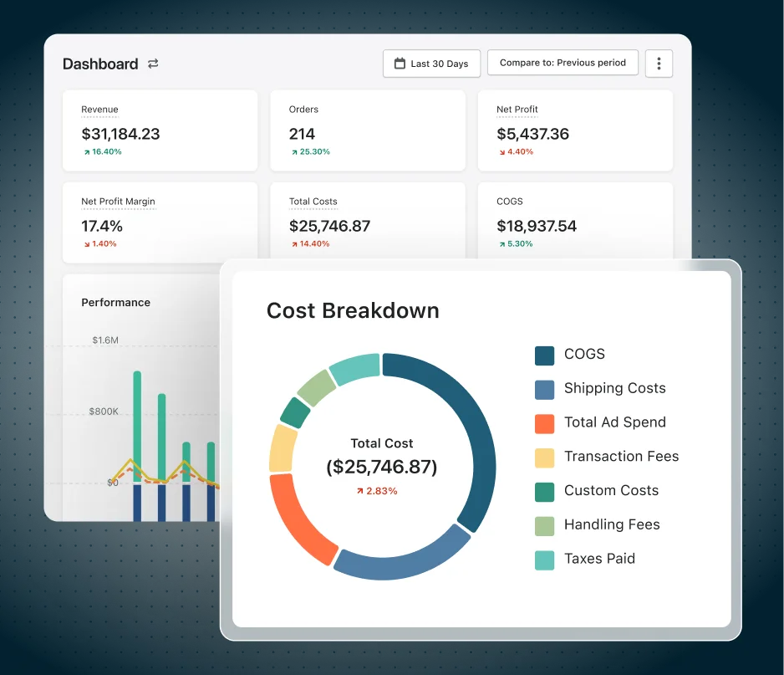Click the Performance chart heading
784x675 pixels.
point(115,302)
